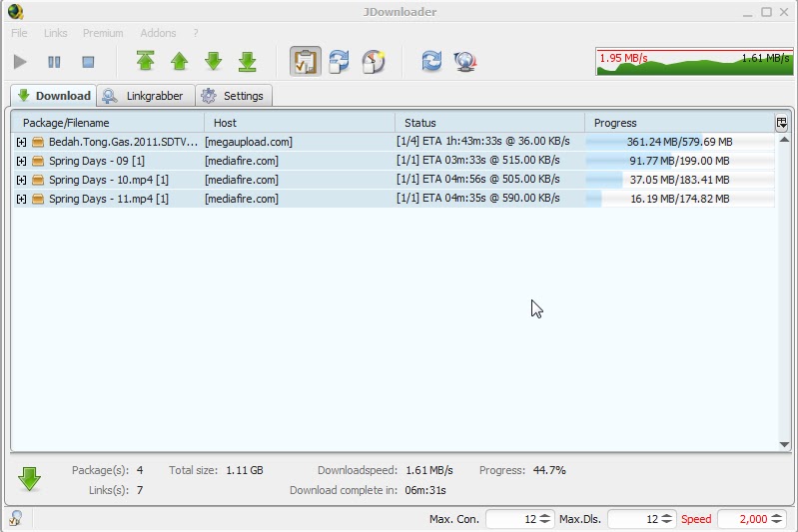Stop all downloads with stop button
798x532 pixels.
(88, 62)
